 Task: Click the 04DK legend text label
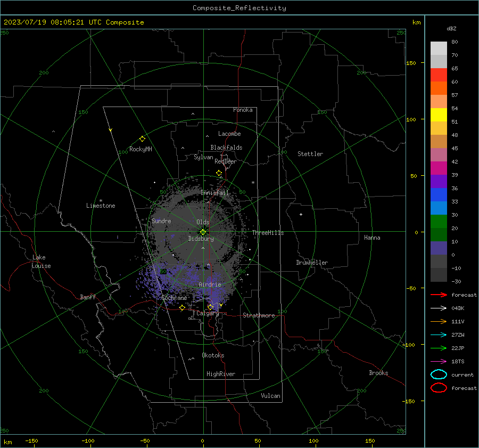click(458, 308)
